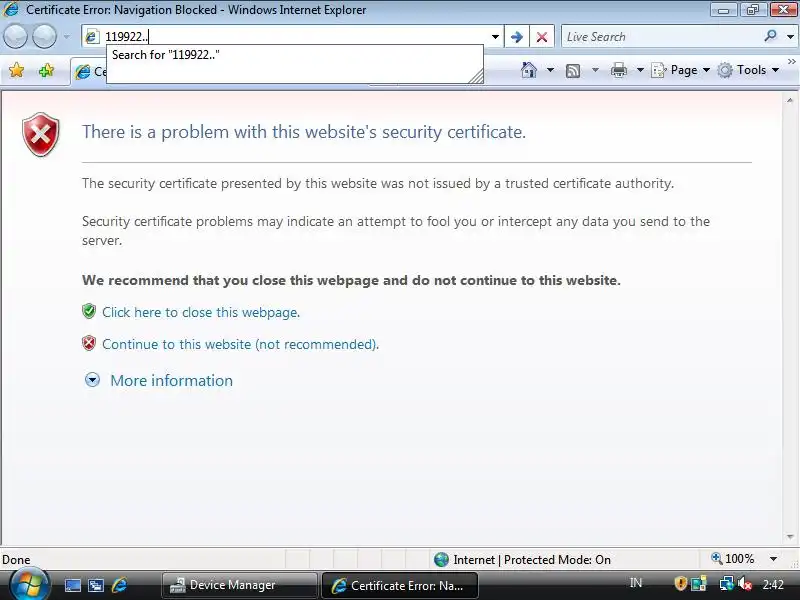Open the Page menu

pyautogui.click(x=681, y=70)
